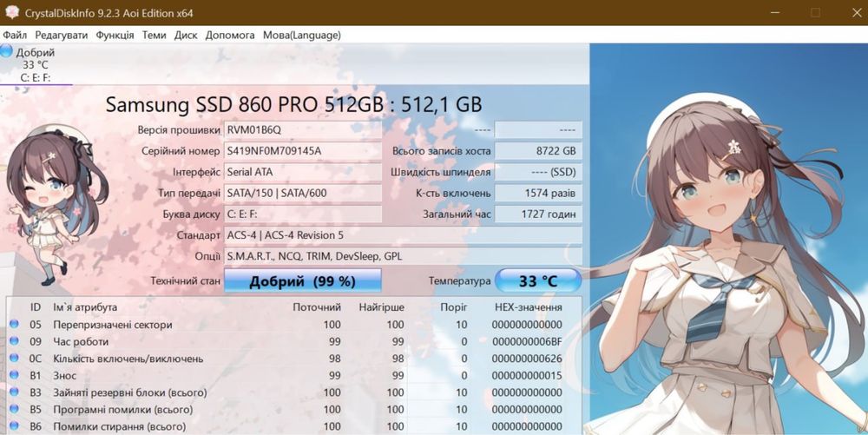The height and width of the screenshot is (435, 868).
Task: Open the Файл menu
Action: (15, 35)
